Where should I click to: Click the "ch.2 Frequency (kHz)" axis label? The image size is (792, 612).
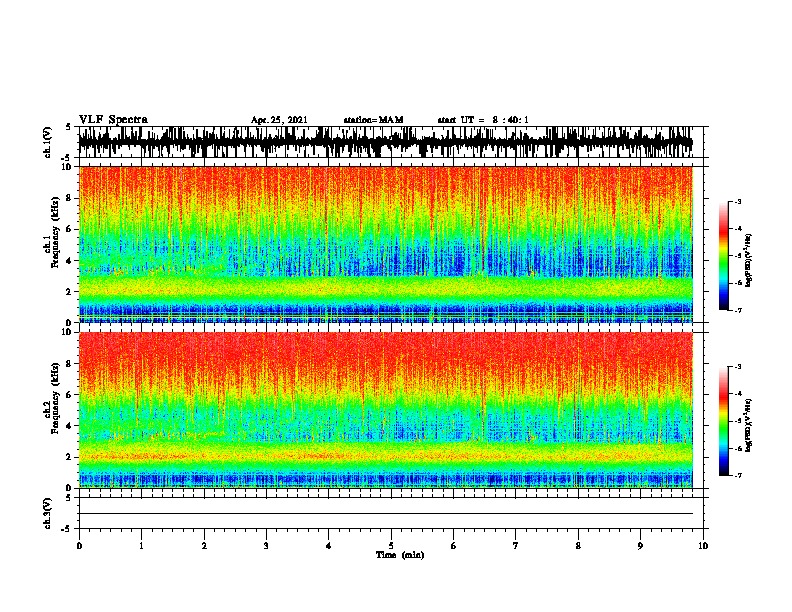52,399
